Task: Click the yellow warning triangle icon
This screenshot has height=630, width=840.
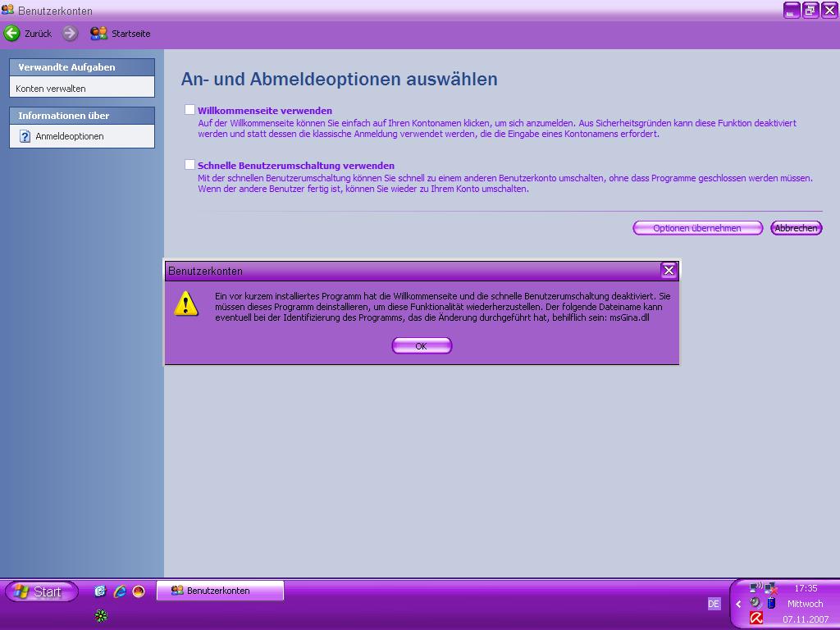Action: 186,304
